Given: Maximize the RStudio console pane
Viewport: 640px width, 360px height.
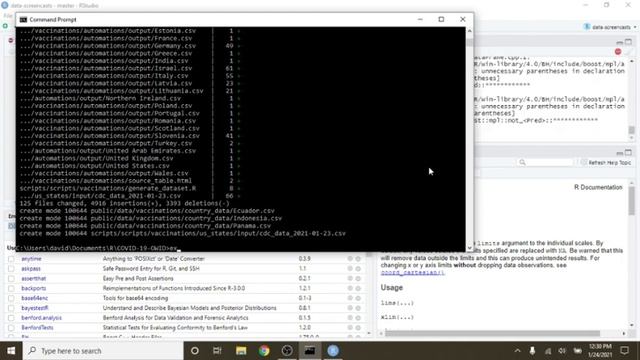Looking at the screenshot, I should 629,42.
